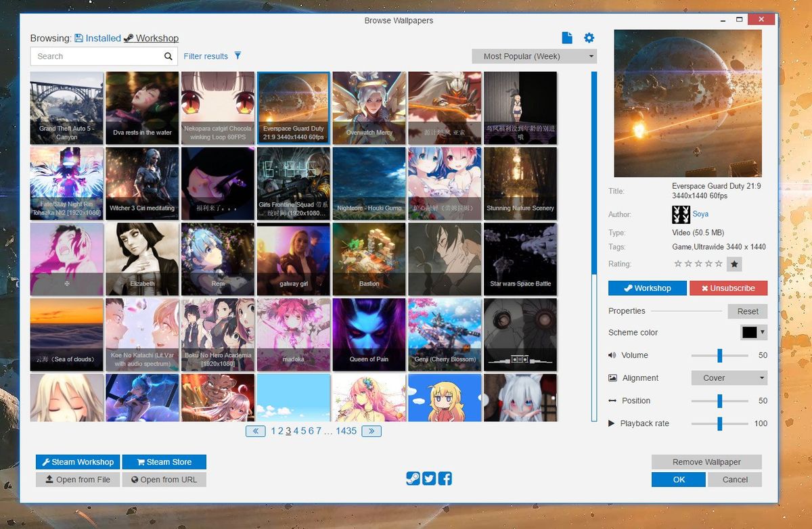Select the Workshop browsing tab

tap(156, 38)
